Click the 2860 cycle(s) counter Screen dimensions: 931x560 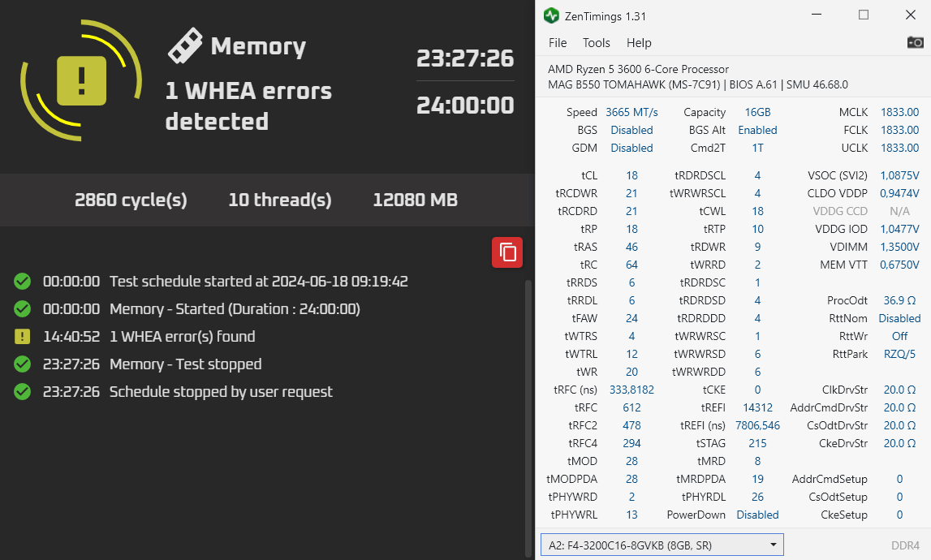[x=131, y=200]
